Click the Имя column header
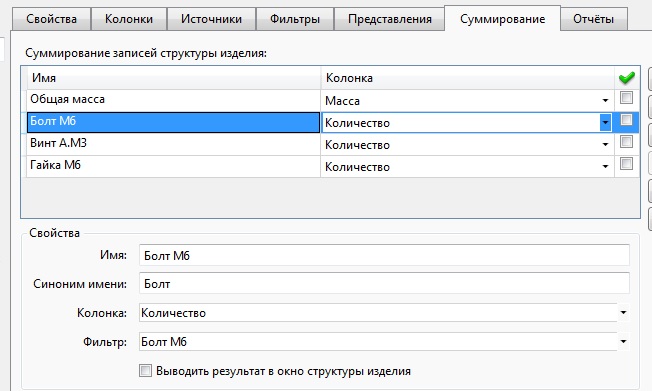652x391 pixels. click(173, 78)
